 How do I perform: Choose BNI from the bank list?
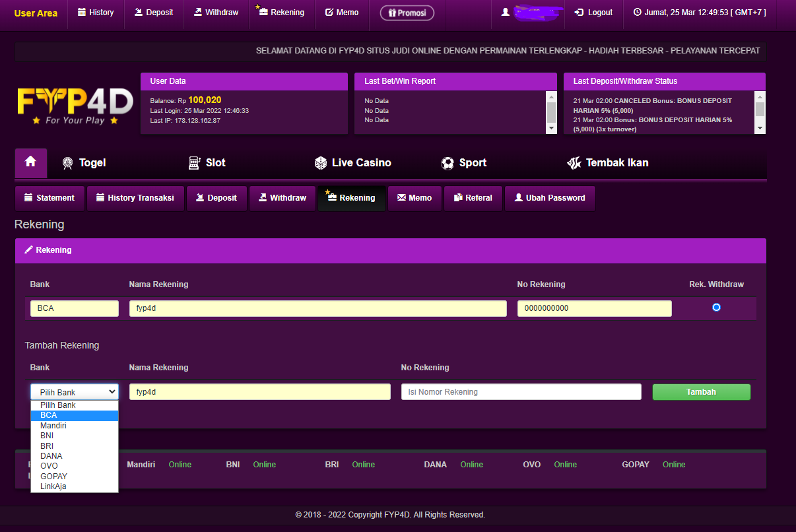75,436
